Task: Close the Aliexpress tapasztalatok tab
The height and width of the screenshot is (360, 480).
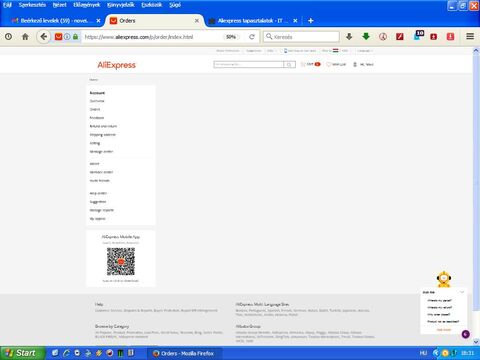Action: coord(295,21)
